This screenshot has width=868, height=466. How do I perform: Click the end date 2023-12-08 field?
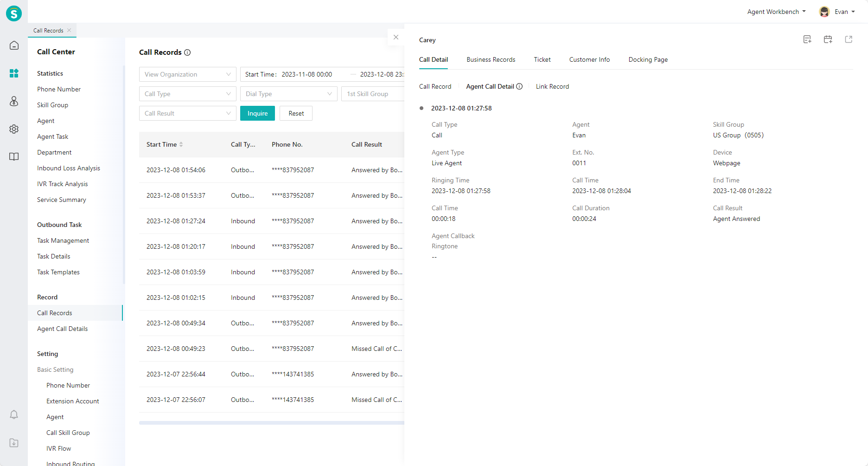click(382, 74)
